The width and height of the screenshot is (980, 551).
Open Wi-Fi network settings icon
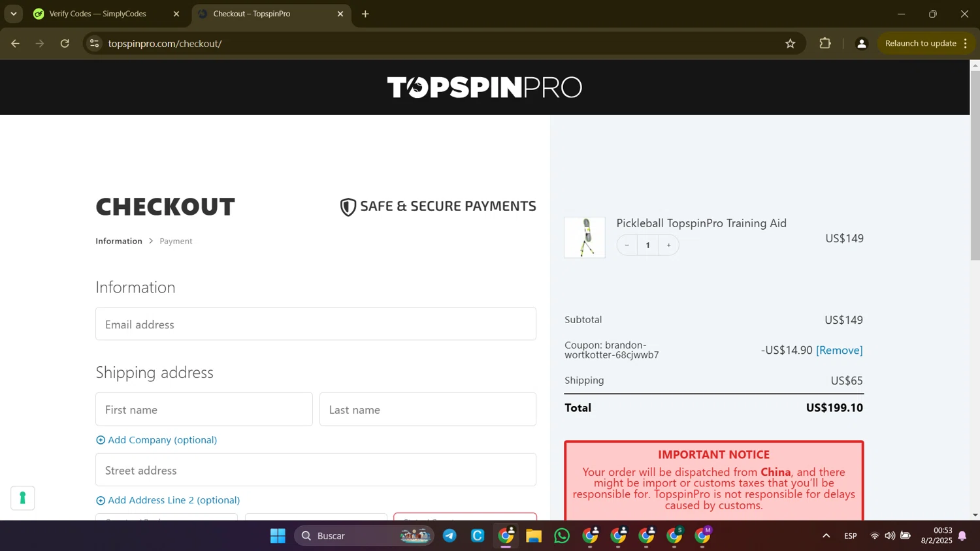click(x=875, y=536)
